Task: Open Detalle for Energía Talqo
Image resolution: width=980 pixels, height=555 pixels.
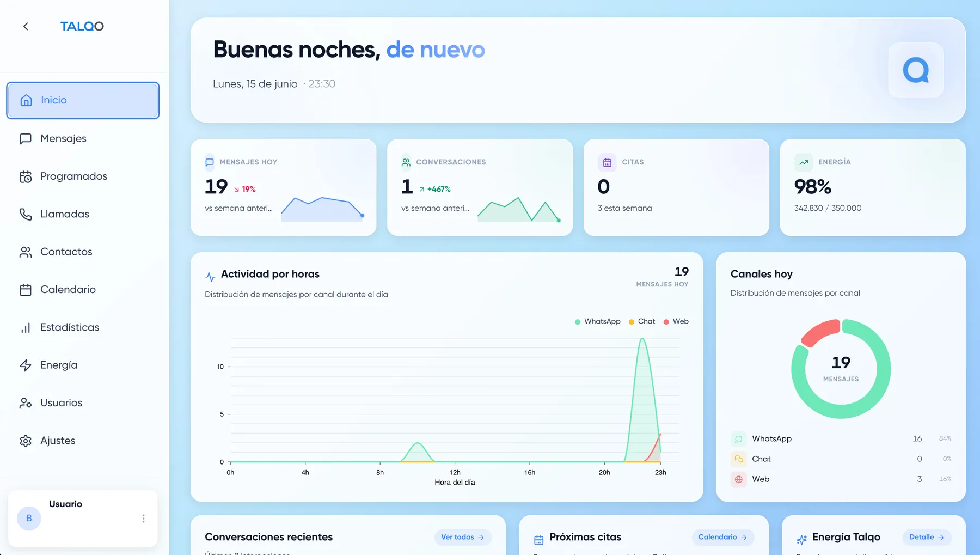Action: coord(927,538)
